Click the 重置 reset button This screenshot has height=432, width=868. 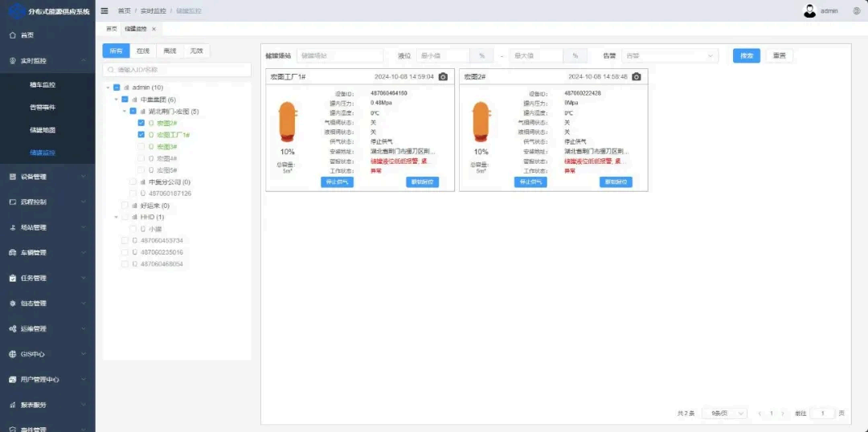click(x=780, y=56)
